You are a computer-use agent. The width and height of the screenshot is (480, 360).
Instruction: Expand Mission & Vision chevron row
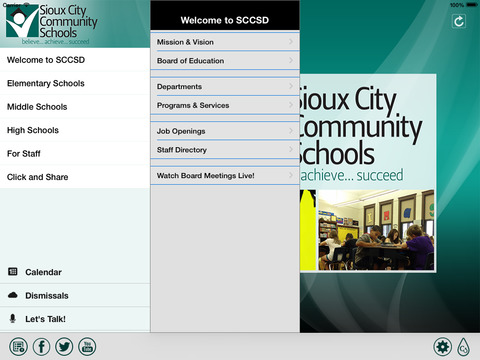coord(225,42)
